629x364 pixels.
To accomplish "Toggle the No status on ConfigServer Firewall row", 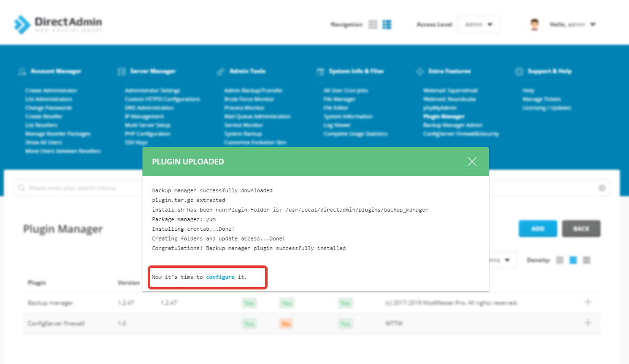I will click(x=286, y=323).
